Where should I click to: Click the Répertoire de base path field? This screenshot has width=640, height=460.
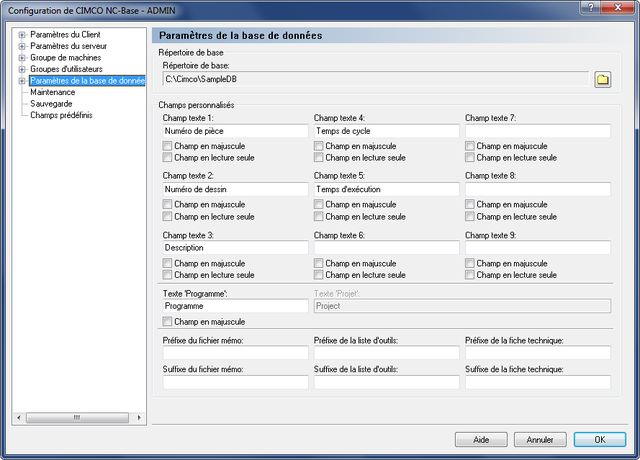coord(376,79)
